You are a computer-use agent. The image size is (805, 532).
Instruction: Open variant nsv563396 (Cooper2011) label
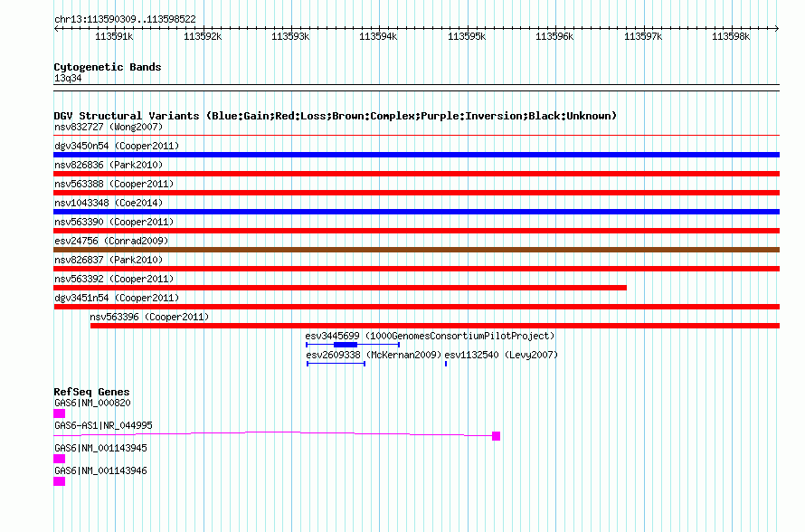149,317
